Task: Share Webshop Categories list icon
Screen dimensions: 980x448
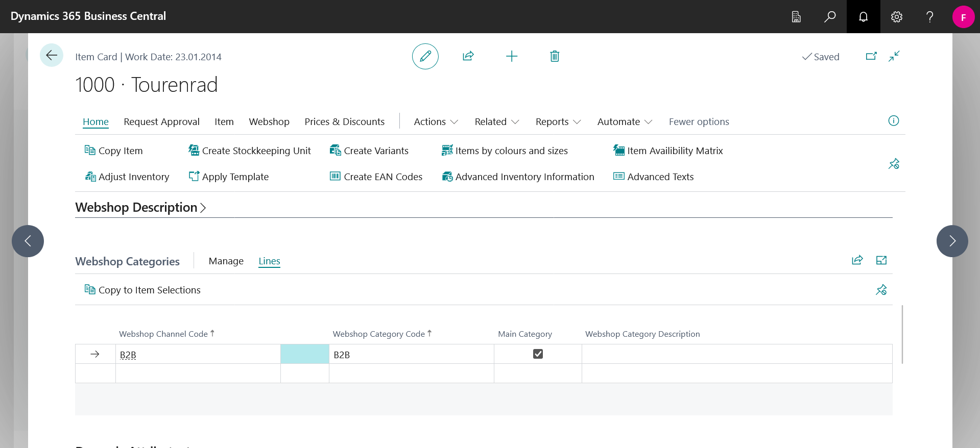Action: (x=857, y=260)
